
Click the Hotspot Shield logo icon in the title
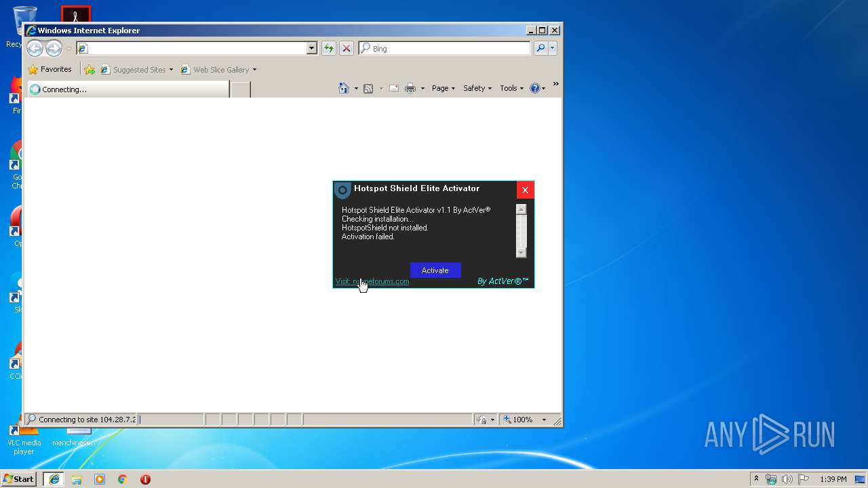[x=343, y=190]
